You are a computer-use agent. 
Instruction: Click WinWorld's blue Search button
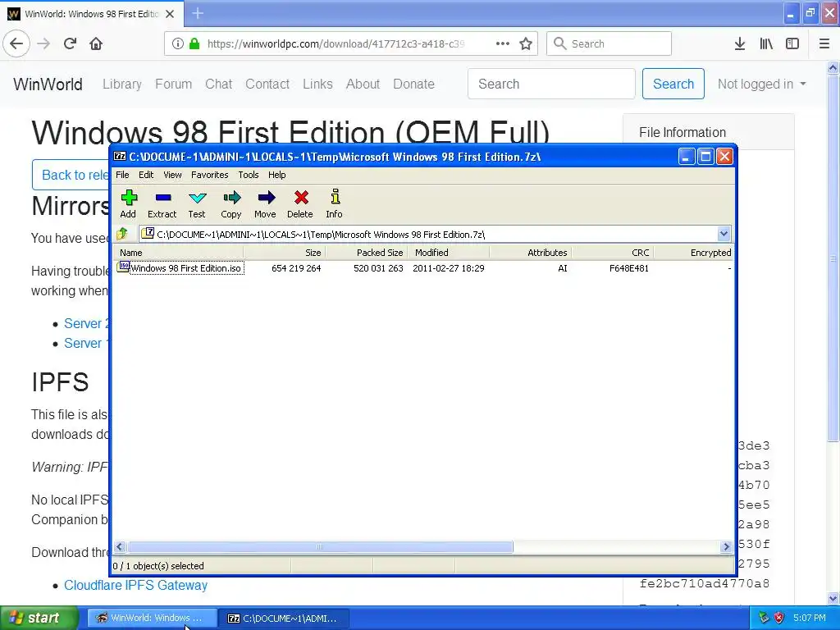pos(673,84)
